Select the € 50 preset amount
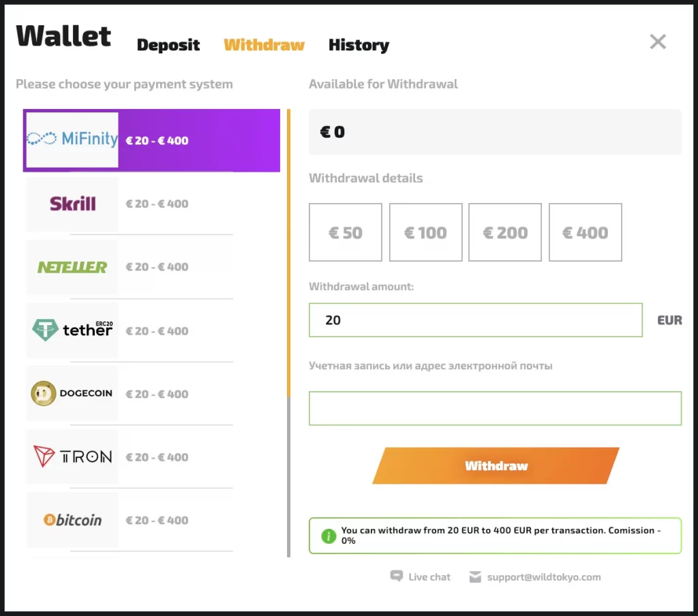This screenshot has width=698, height=616. point(346,232)
